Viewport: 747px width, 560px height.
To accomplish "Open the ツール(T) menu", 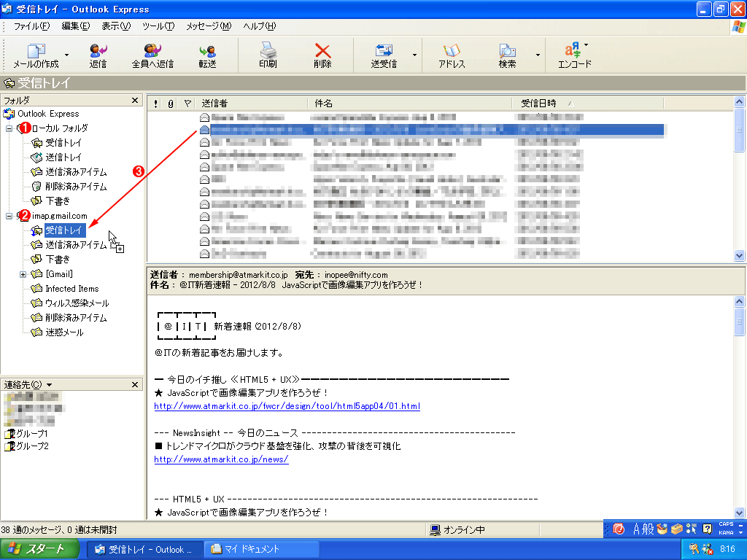I will click(158, 26).
